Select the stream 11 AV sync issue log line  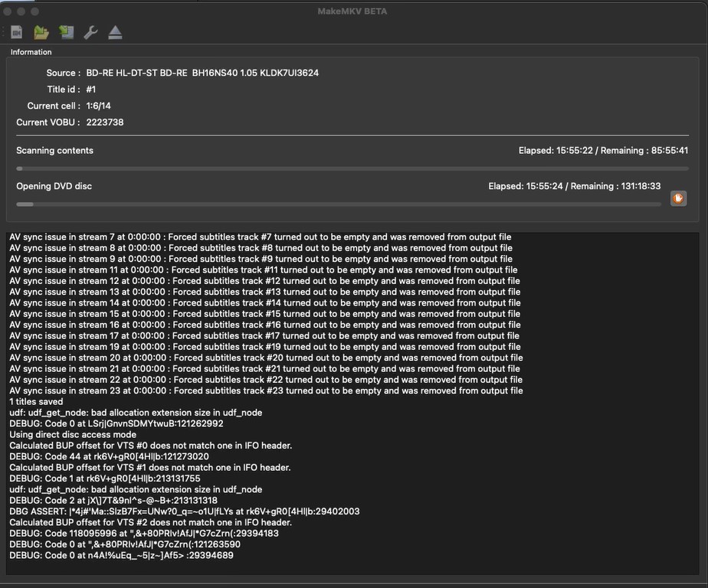[x=264, y=269]
